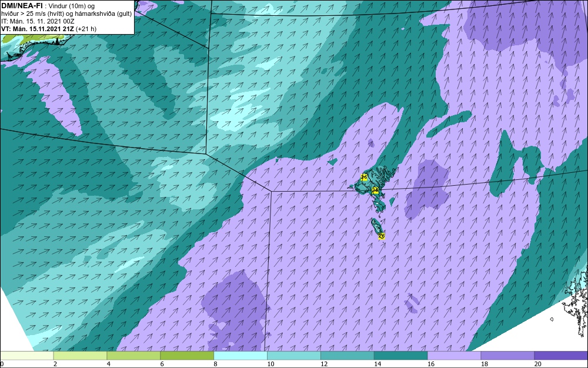Click the '12' tick label on color scale
Screen dimensions: 588x368
coord(324,364)
